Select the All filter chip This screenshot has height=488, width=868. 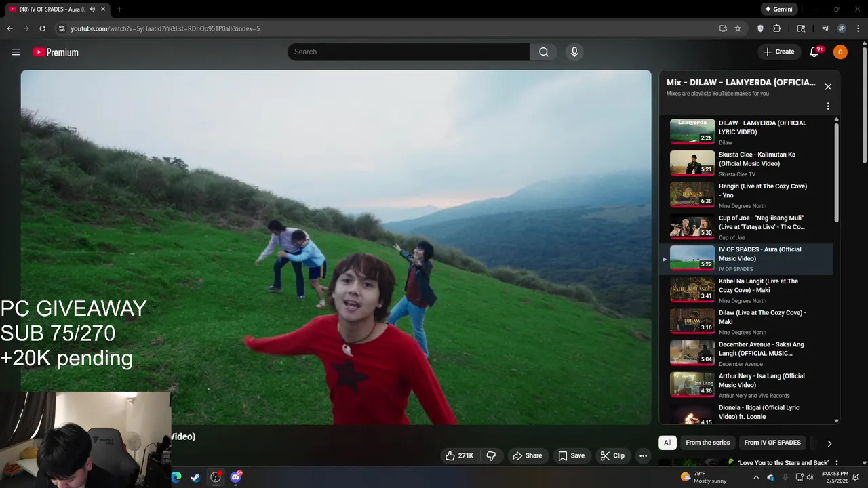tap(667, 443)
